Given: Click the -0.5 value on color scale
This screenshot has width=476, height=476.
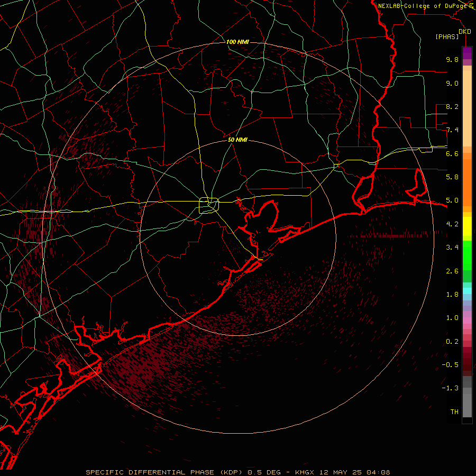Looking at the screenshot, I should pyautogui.click(x=450, y=365).
